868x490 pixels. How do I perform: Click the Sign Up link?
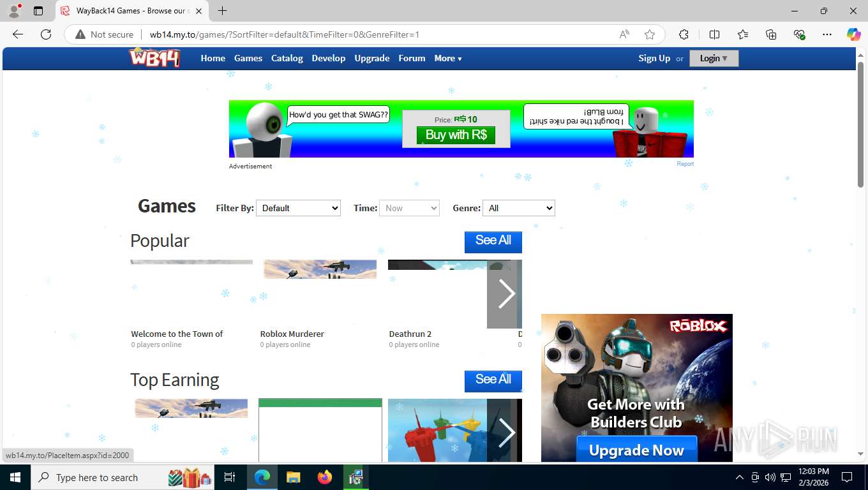click(654, 58)
